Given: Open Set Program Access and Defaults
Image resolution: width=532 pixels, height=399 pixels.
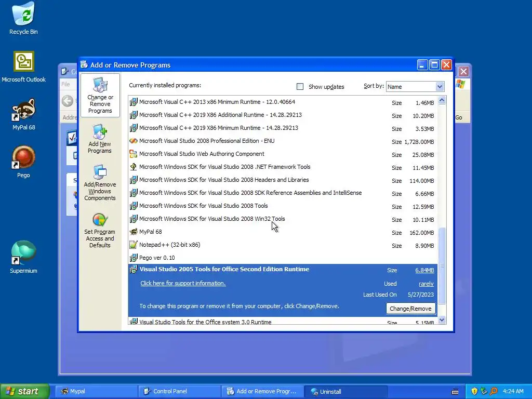Looking at the screenshot, I should (100, 231).
